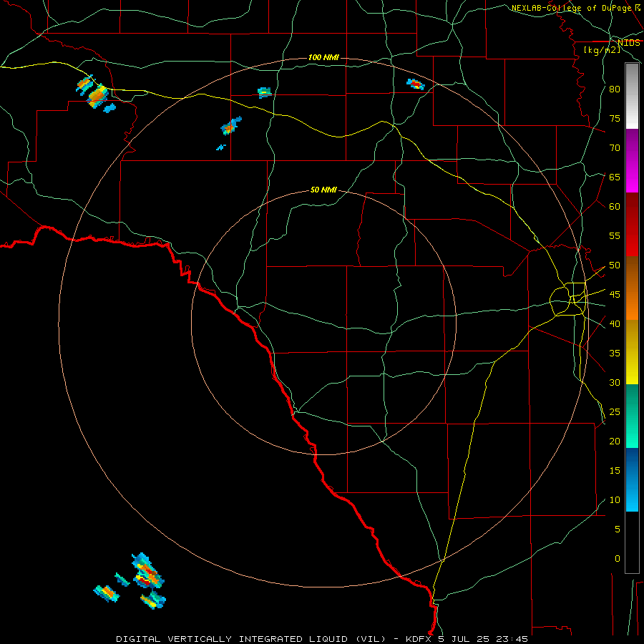Click the scale value 60
644x644 pixels.
pyautogui.click(x=615, y=207)
